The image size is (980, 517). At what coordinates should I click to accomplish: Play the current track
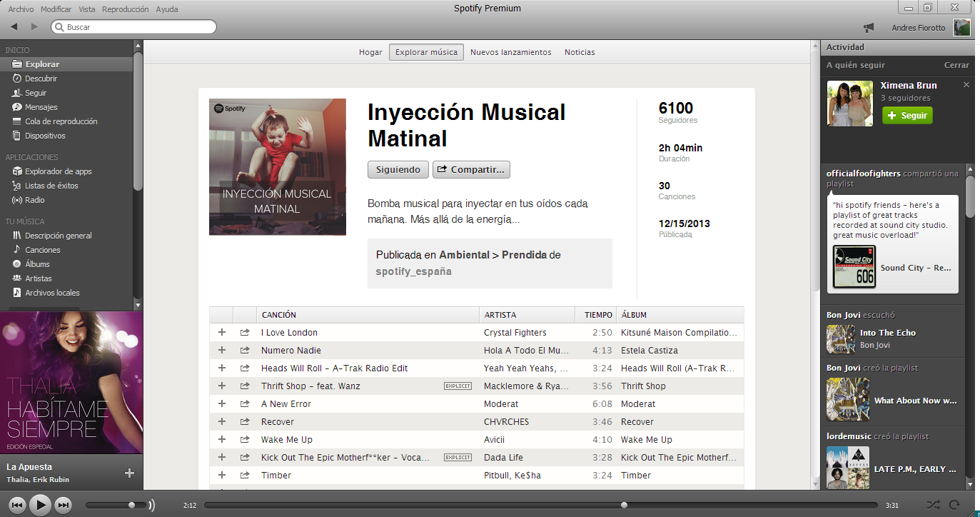tap(41, 505)
